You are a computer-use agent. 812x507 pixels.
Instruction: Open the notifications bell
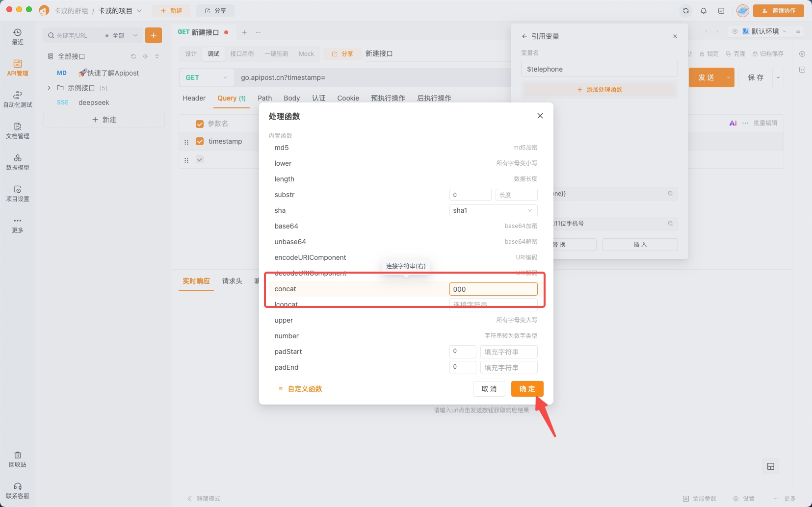click(704, 11)
